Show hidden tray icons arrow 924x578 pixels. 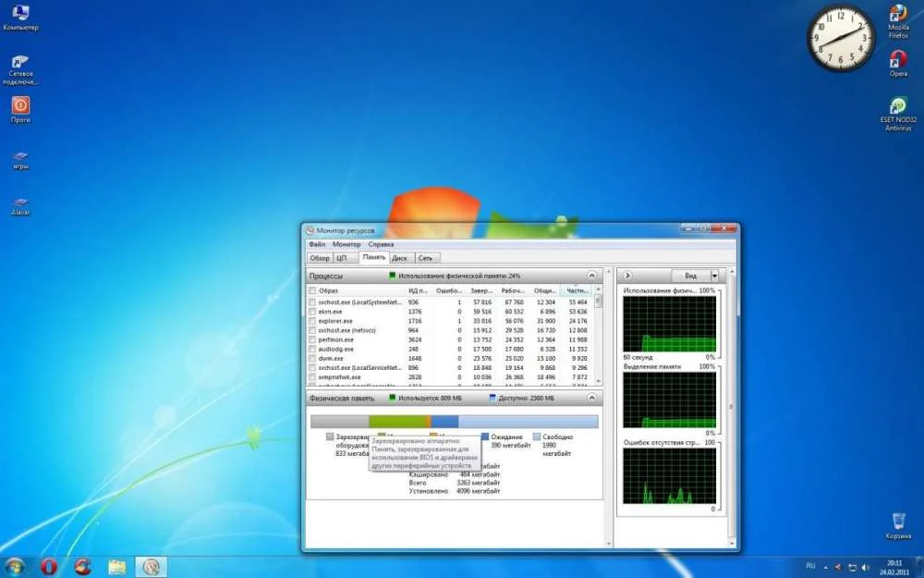825,568
